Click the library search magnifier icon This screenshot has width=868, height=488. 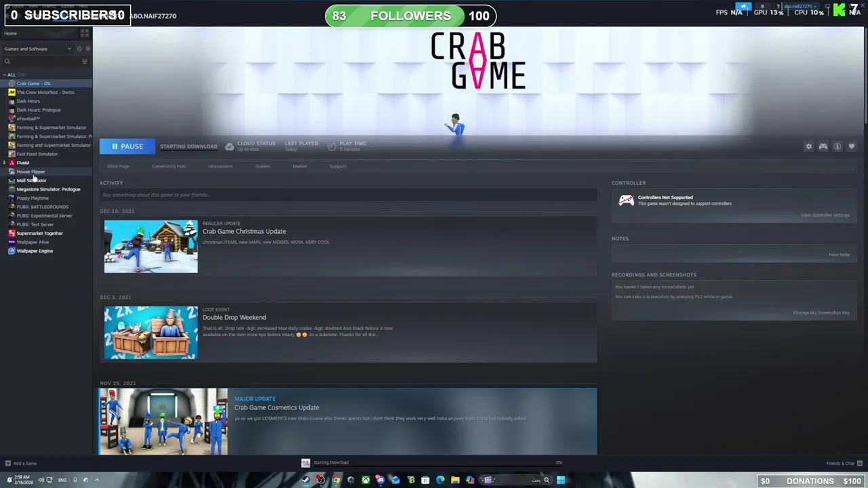pos(7,62)
